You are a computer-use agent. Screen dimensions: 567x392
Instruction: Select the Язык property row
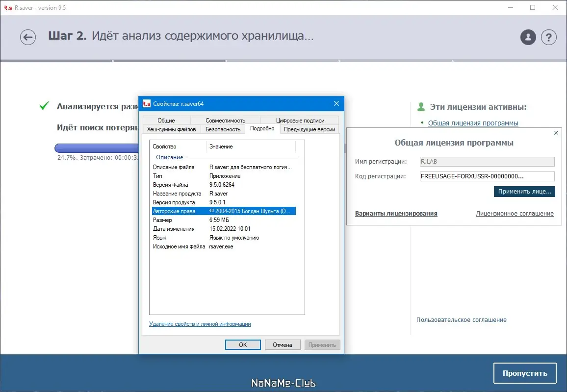point(224,238)
